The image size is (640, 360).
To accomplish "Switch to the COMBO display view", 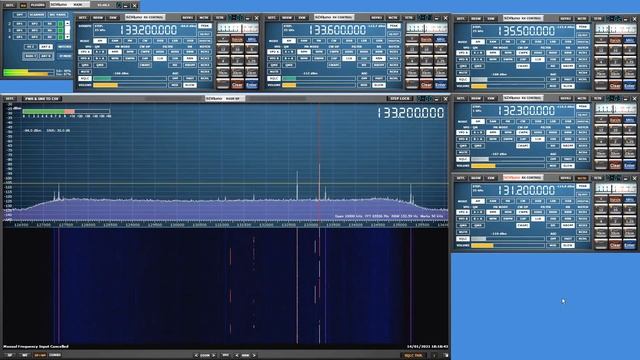I will (55, 356).
